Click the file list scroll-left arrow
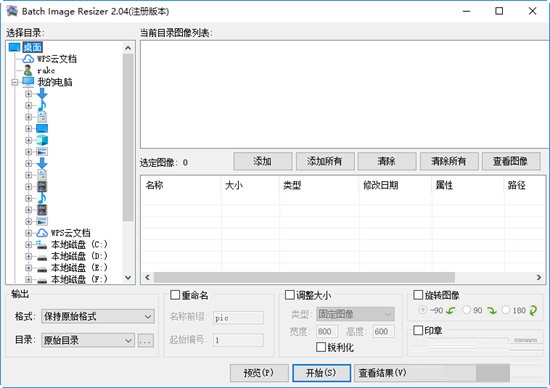 (x=147, y=277)
